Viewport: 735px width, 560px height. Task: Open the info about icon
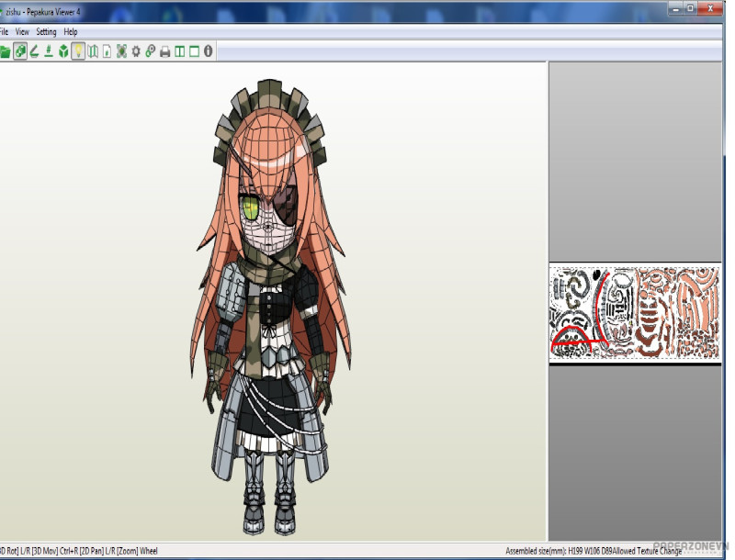coord(209,51)
